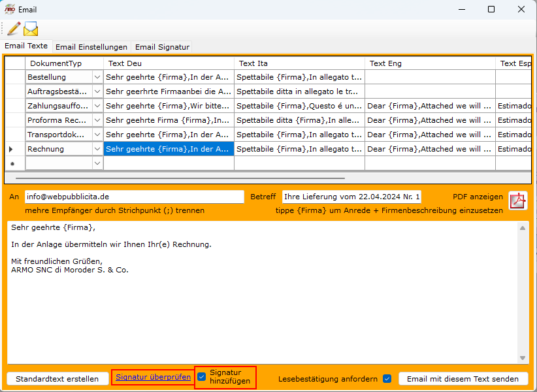Follow the Signatur überprüfen link
537x392 pixels.
point(153,377)
